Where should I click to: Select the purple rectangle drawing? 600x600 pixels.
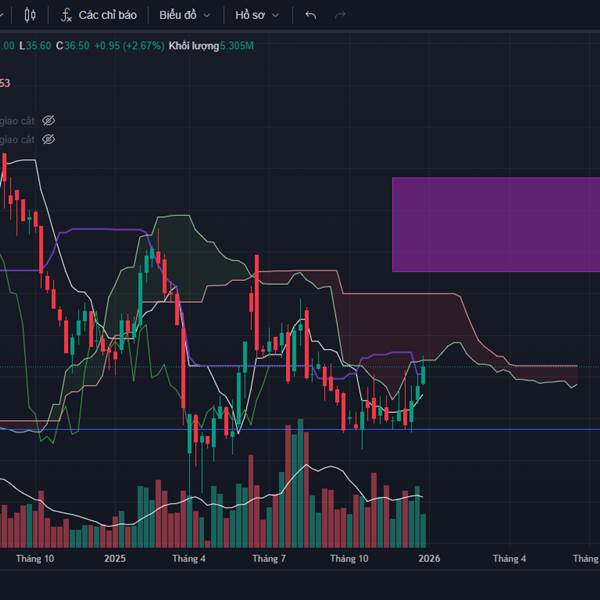(496, 224)
